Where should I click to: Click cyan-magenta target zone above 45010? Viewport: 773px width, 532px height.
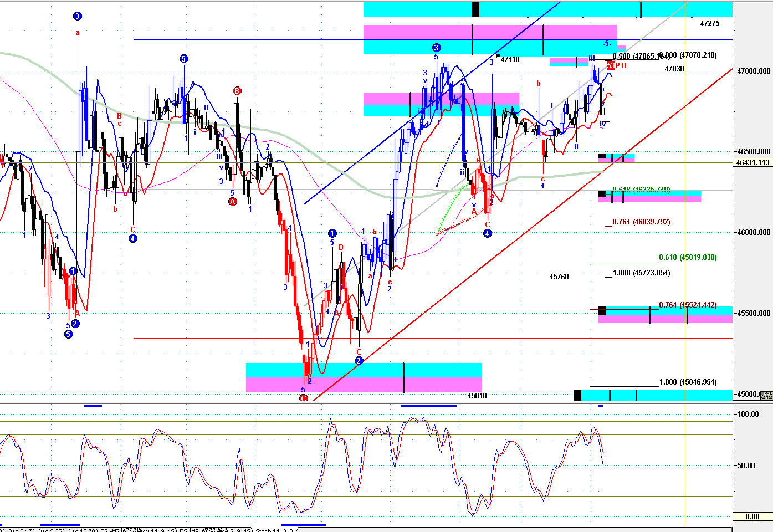tap(364, 377)
